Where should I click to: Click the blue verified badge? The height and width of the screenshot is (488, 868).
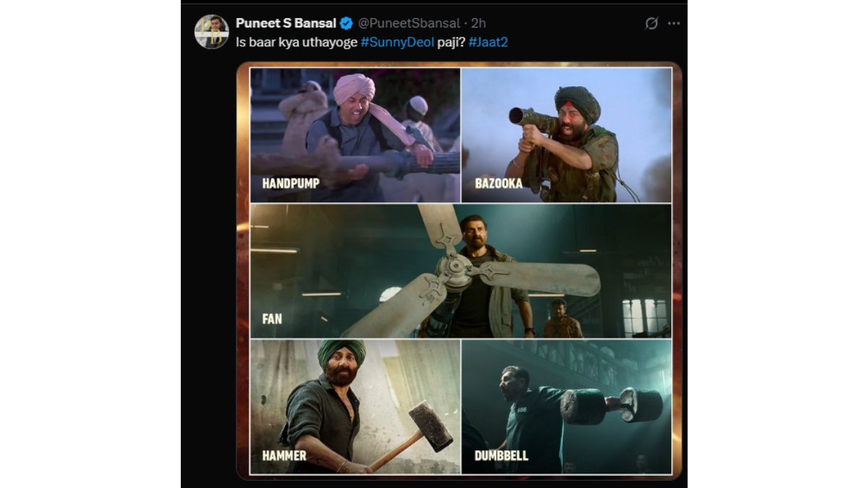tap(347, 24)
